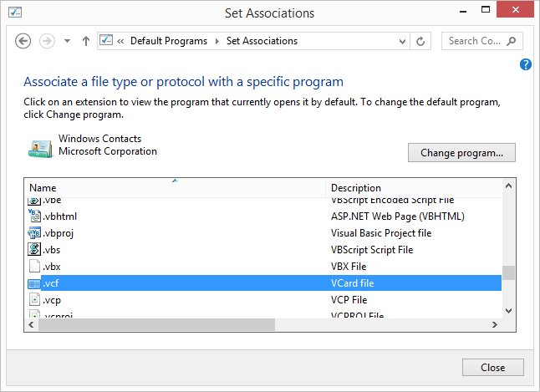Expand the hidden breadcrumb path chevrons
Screen dimensions: 540x392
(x=122, y=40)
